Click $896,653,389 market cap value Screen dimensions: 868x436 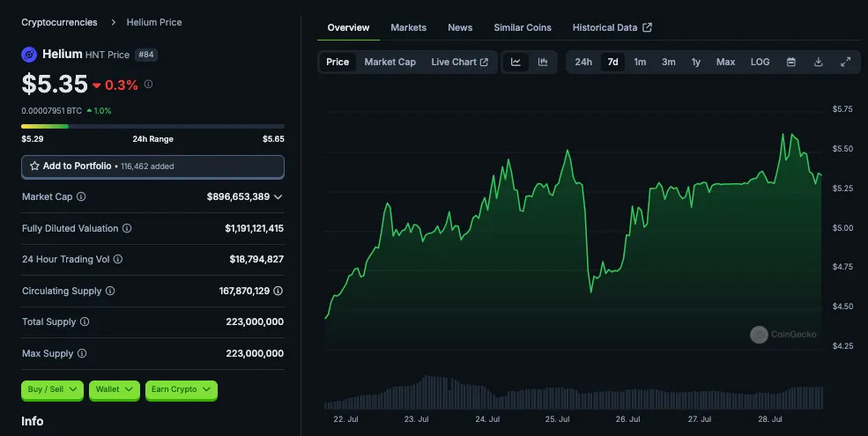coord(238,197)
